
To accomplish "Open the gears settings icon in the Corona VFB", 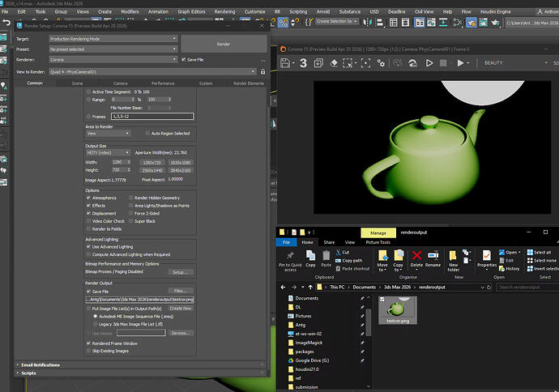I will [381, 63].
